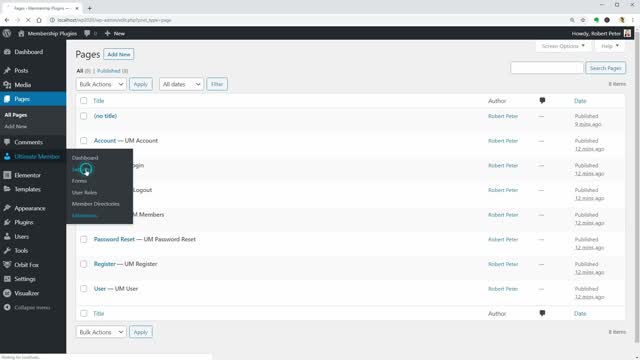
Task: Open the WordPress logo menu
Action: (7, 33)
